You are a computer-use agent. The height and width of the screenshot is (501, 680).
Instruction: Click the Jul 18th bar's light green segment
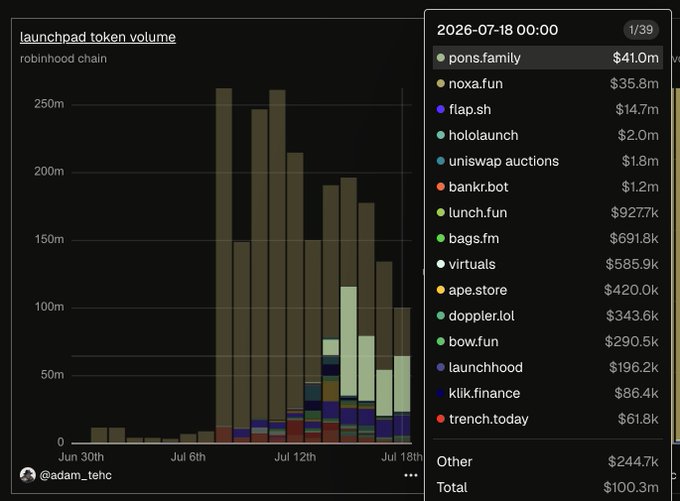(402, 384)
